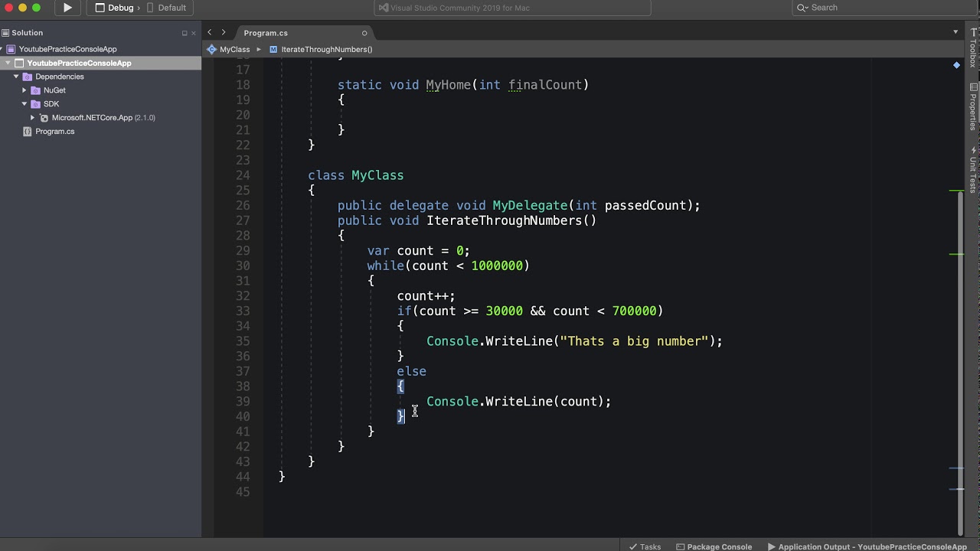This screenshot has width=980, height=551.
Task: Click the Dependencies folder icon
Action: point(28,77)
